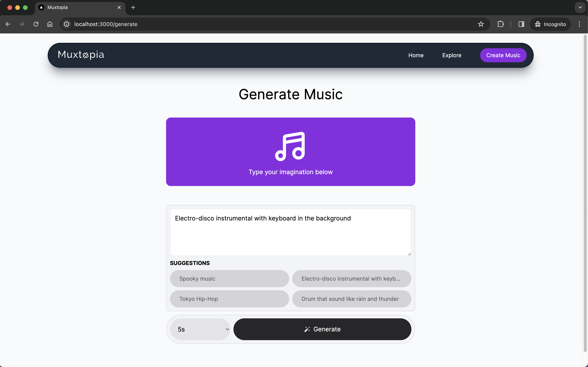Viewport: 588px width, 367px height.
Task: Bookmark page with the star icon
Action: coord(481,24)
